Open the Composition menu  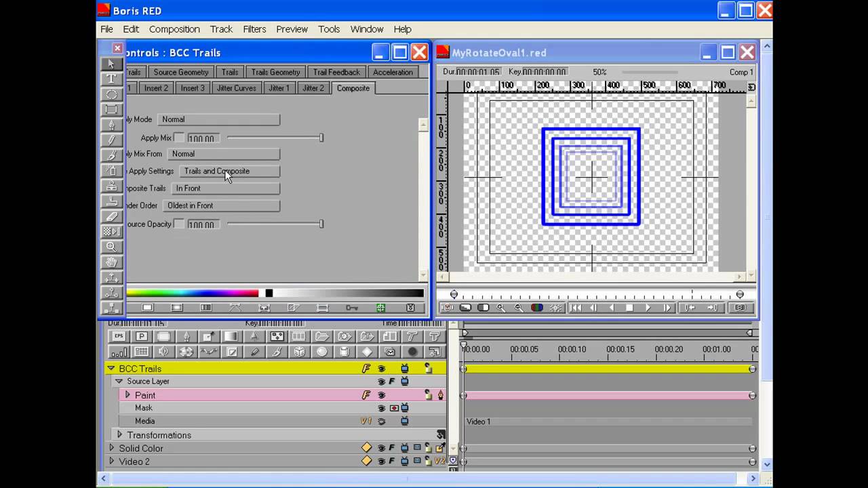coord(174,29)
